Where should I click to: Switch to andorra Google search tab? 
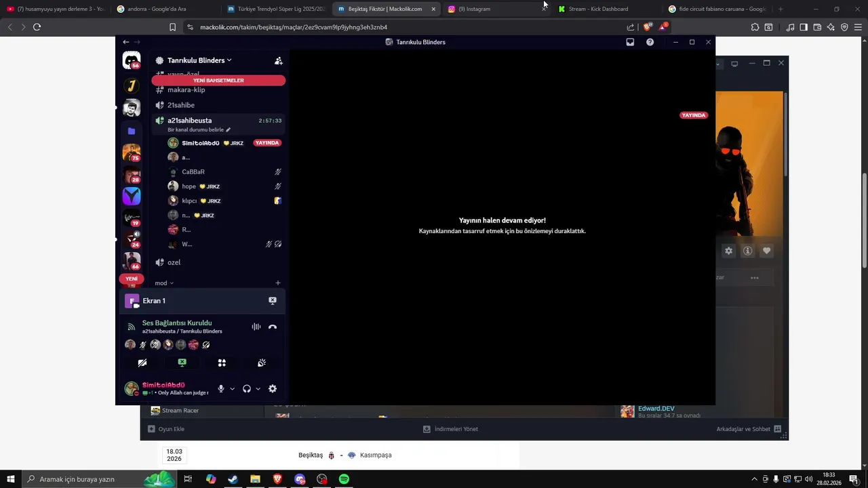coord(165,9)
